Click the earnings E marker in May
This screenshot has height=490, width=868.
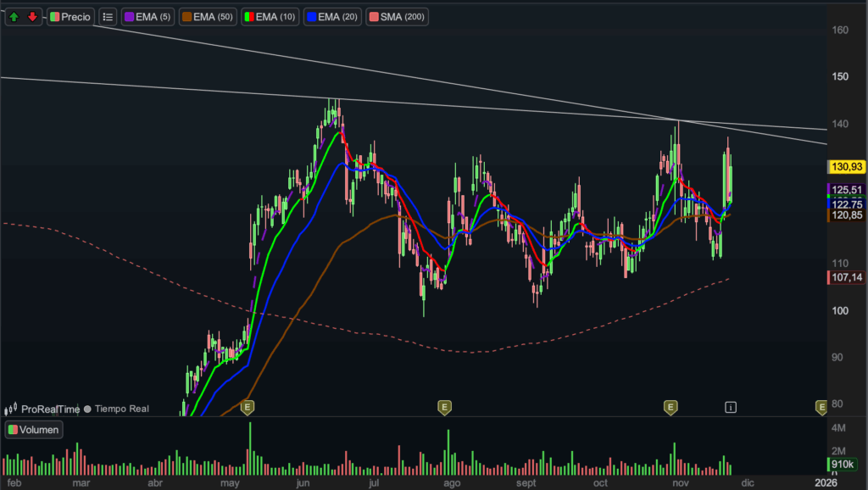248,408
